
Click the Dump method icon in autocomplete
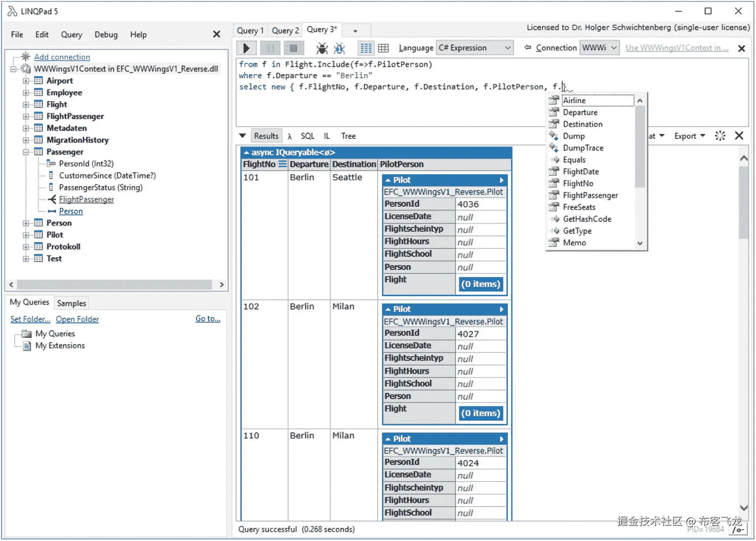554,136
